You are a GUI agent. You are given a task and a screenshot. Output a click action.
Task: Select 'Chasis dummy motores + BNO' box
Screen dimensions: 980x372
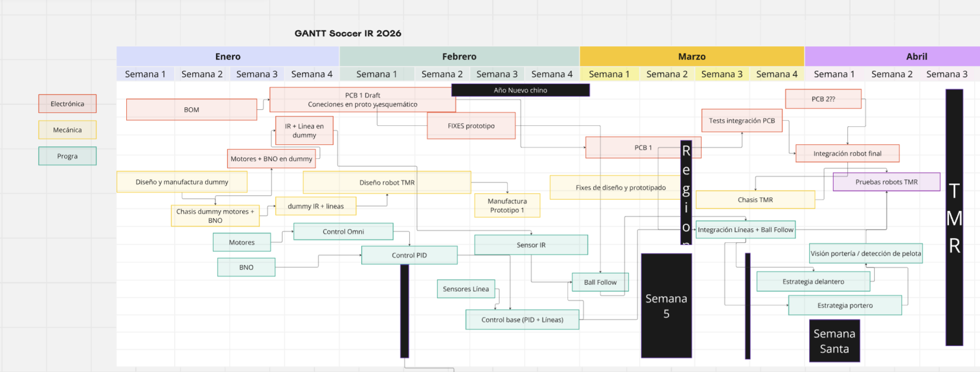click(215, 216)
